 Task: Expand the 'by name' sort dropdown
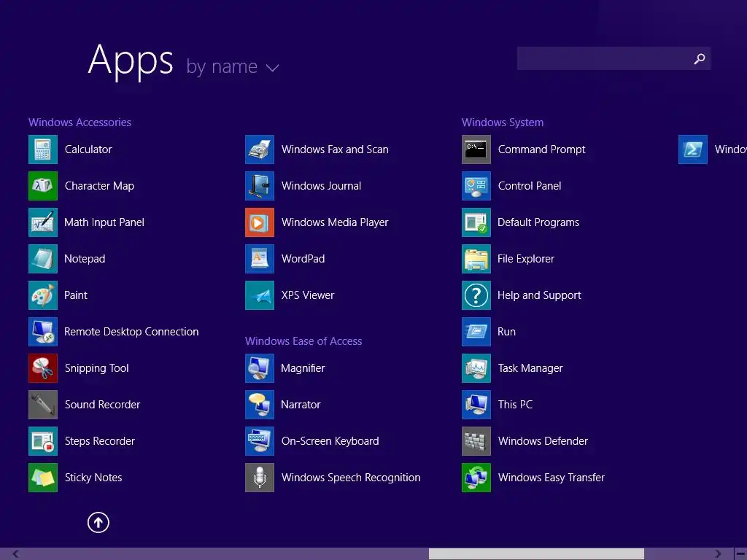point(233,67)
